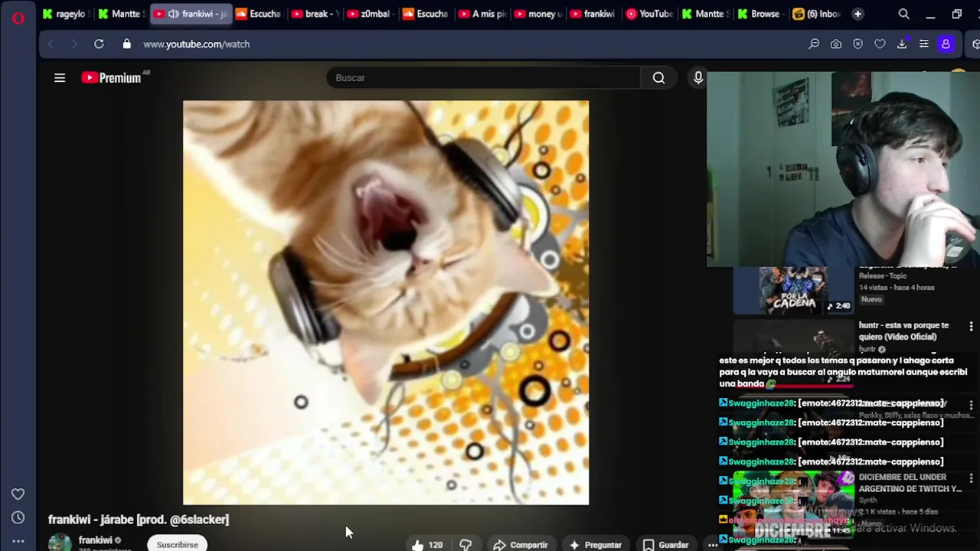The image size is (980, 551).
Task: Reload the current YouTube page
Action: pos(99,44)
